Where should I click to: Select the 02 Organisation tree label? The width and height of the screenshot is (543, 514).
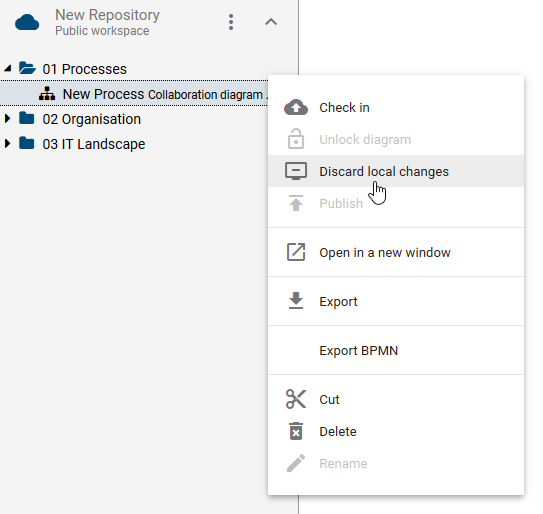click(92, 119)
